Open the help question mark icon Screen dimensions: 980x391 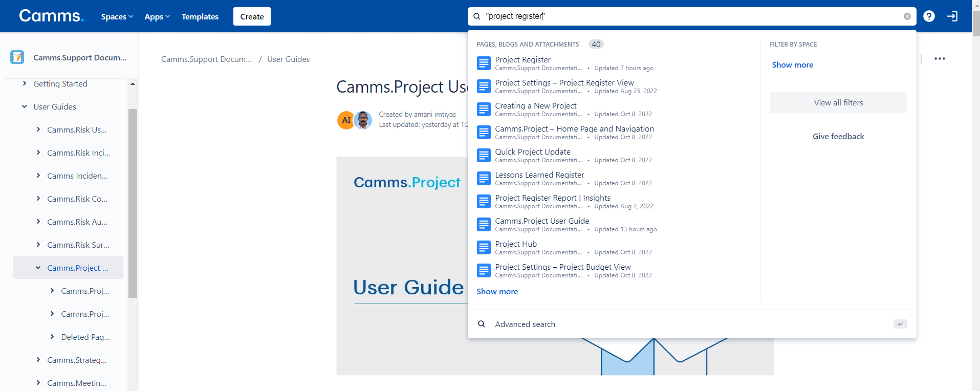point(929,16)
